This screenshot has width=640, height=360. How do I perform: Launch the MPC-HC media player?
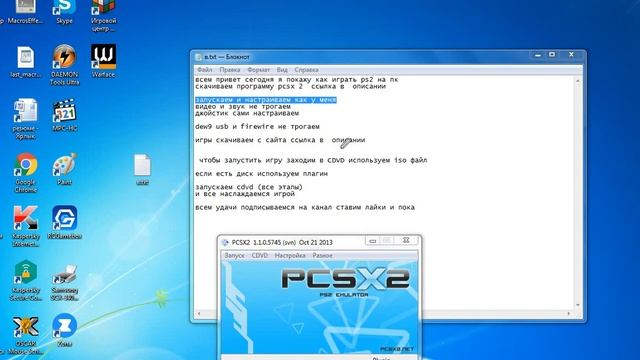point(64,114)
